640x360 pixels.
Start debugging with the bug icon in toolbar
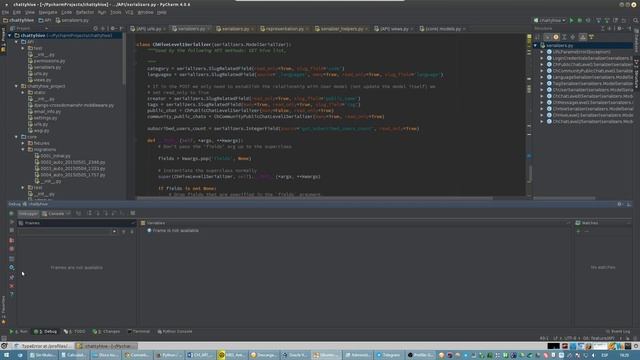[580, 20]
